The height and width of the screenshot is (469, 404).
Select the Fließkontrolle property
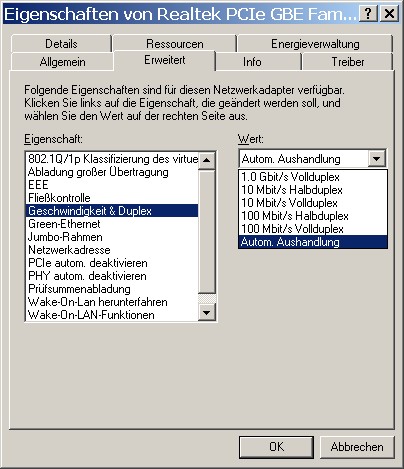pyautogui.click(x=112, y=198)
